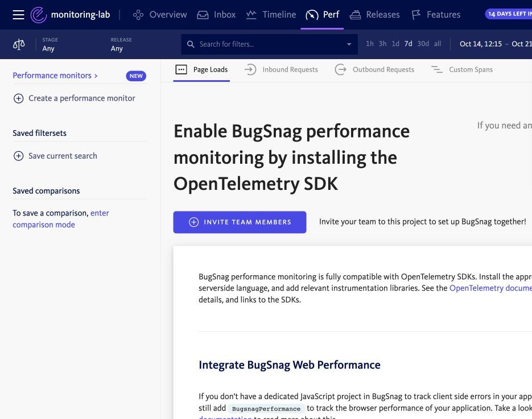The width and height of the screenshot is (532, 419).
Task: Select the 7d time range
Action: [x=408, y=44]
